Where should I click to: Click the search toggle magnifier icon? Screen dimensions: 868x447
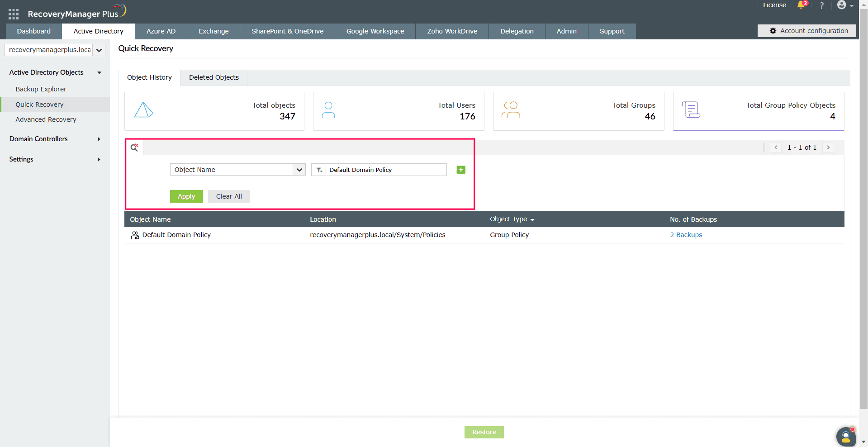point(134,147)
